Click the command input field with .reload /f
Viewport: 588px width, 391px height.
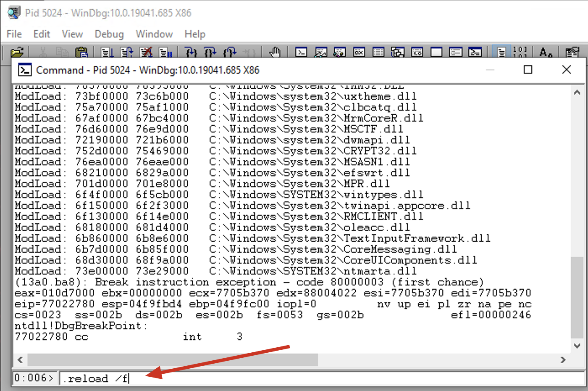(x=322, y=378)
